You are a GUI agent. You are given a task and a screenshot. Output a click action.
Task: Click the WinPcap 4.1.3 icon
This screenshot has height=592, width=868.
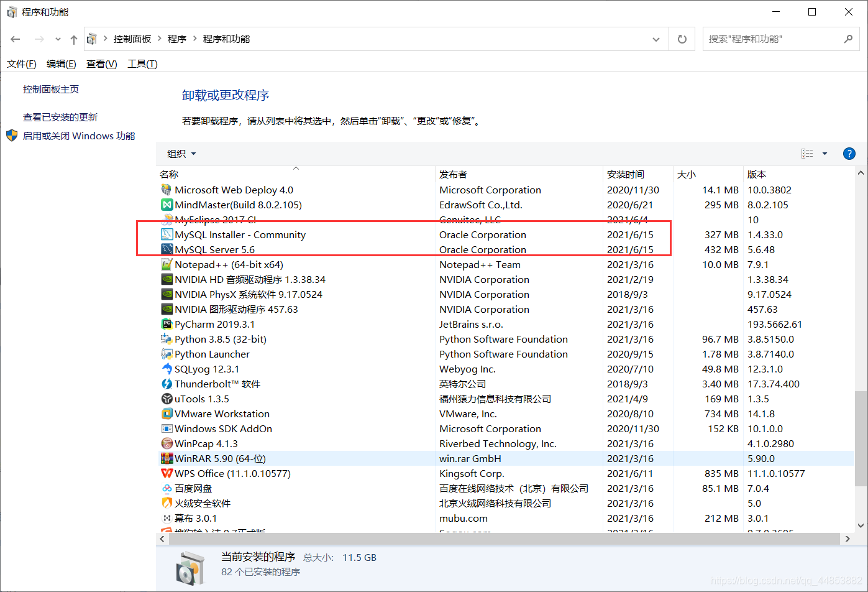[167, 443]
